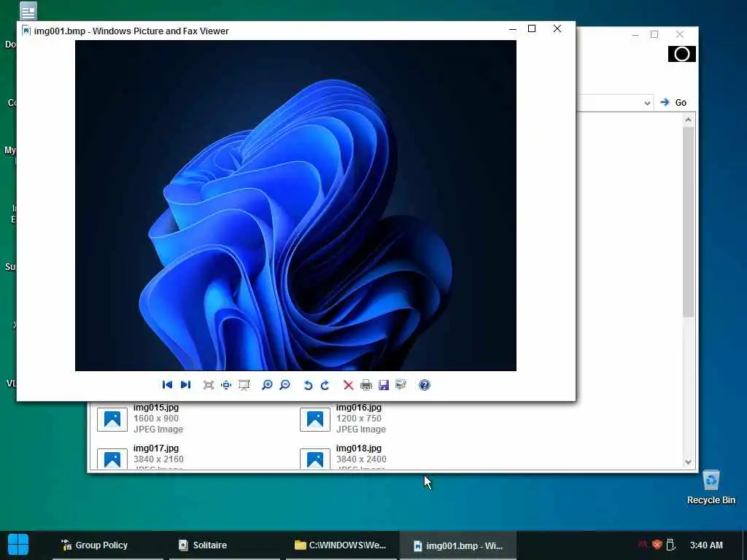Click the Explorer vertical scrollbar thumb
This screenshot has width=747, height=560.
[688, 222]
